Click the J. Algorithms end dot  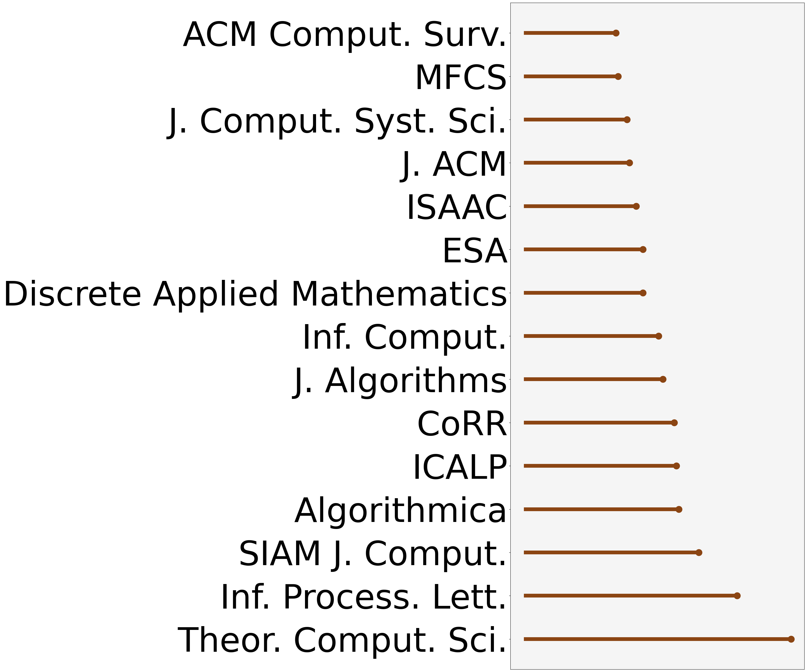(663, 379)
